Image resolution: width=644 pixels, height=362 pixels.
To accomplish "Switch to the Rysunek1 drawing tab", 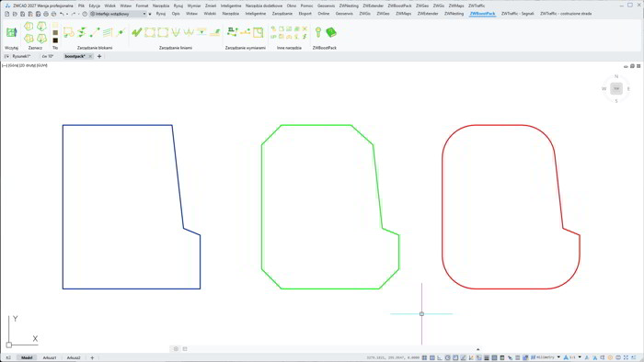I will (21, 56).
